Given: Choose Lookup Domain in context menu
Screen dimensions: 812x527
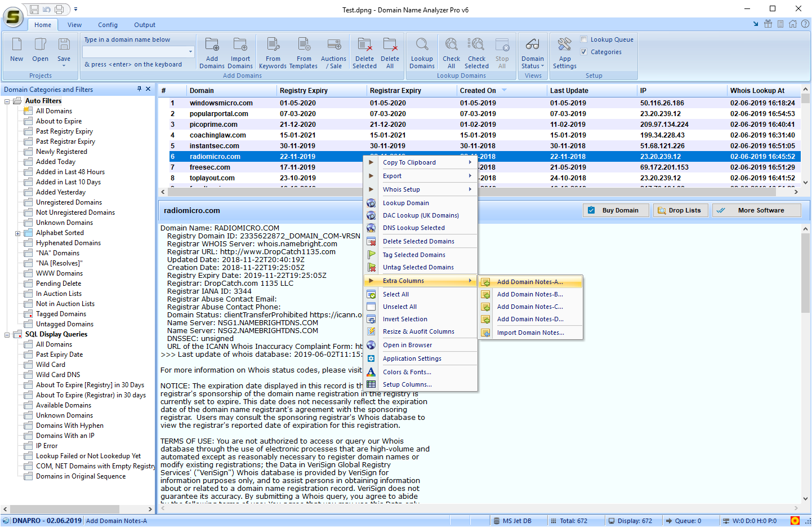Looking at the screenshot, I should tap(421, 203).
